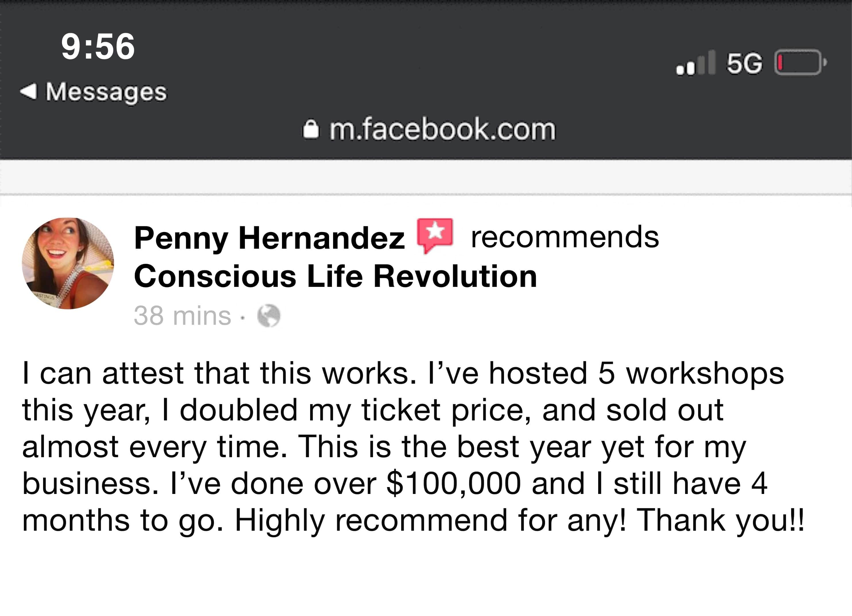Open Penny Hernandez's profile picture

(x=68, y=263)
